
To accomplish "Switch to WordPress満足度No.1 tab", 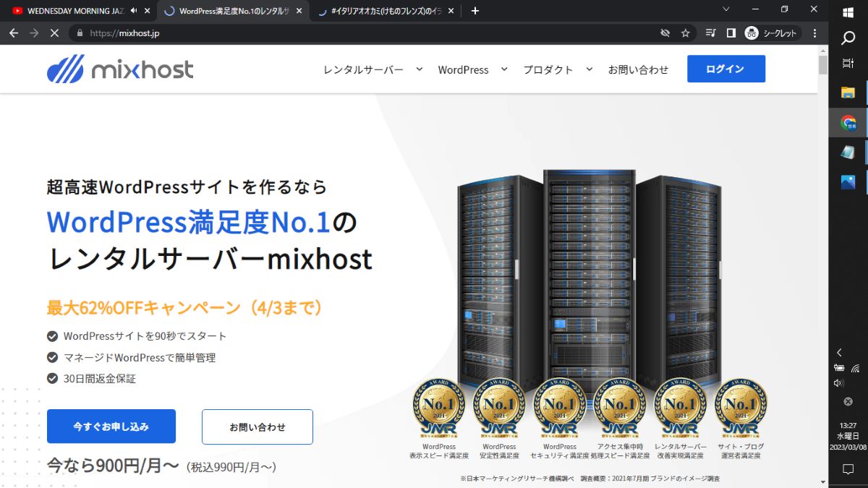I will click(231, 11).
